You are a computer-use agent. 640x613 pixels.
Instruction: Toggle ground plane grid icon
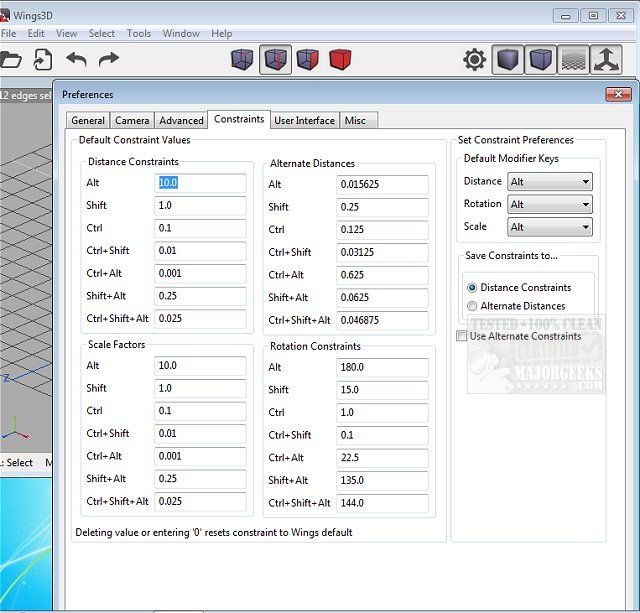[x=572, y=60]
